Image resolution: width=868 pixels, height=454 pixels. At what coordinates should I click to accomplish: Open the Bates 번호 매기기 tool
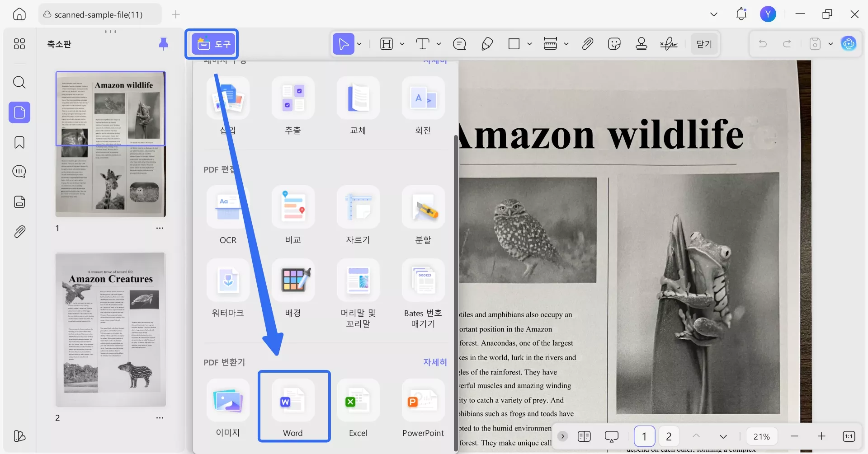coord(423,294)
